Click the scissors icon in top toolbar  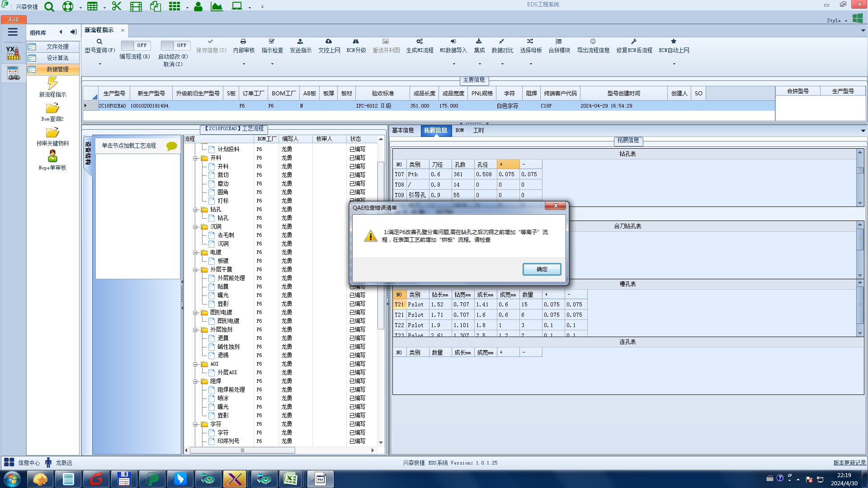[x=117, y=6]
